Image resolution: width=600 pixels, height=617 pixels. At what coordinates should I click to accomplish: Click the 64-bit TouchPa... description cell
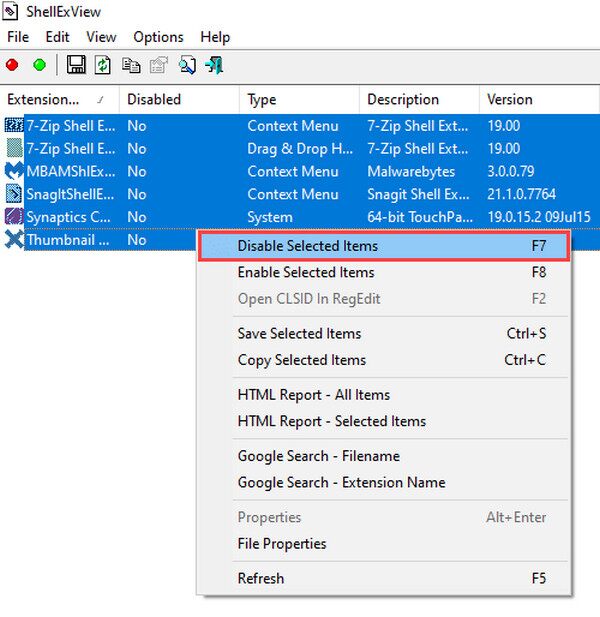420,217
